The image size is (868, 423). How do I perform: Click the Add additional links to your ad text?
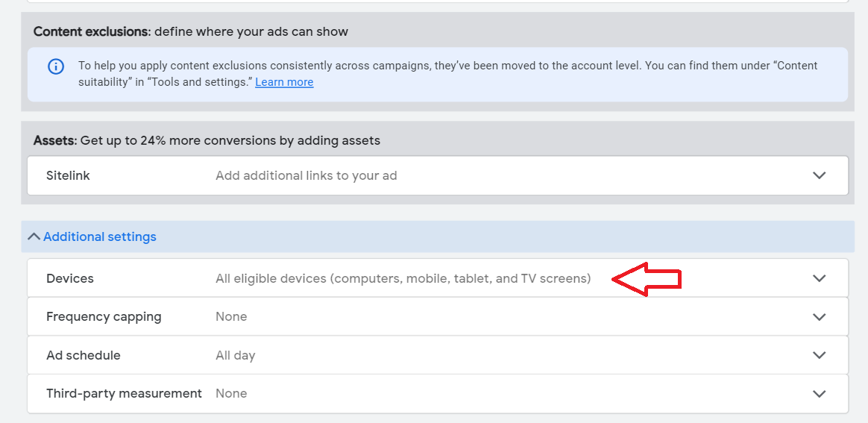click(306, 175)
